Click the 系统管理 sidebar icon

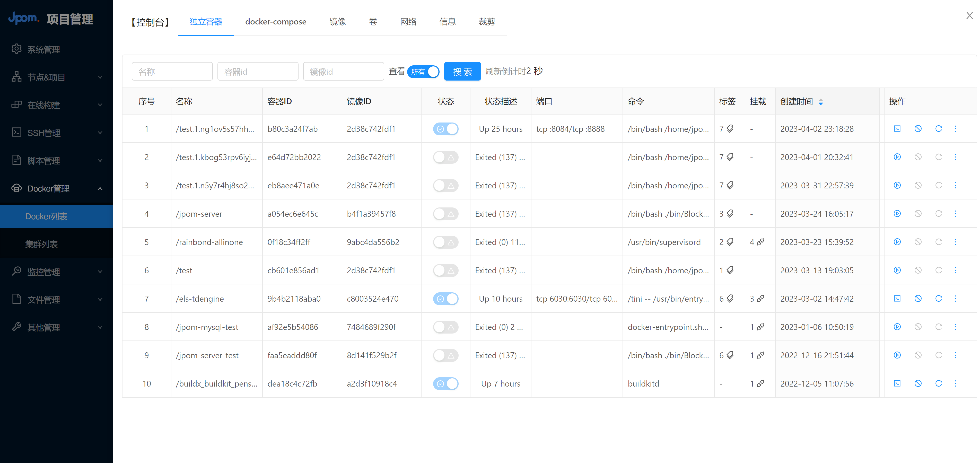point(16,49)
